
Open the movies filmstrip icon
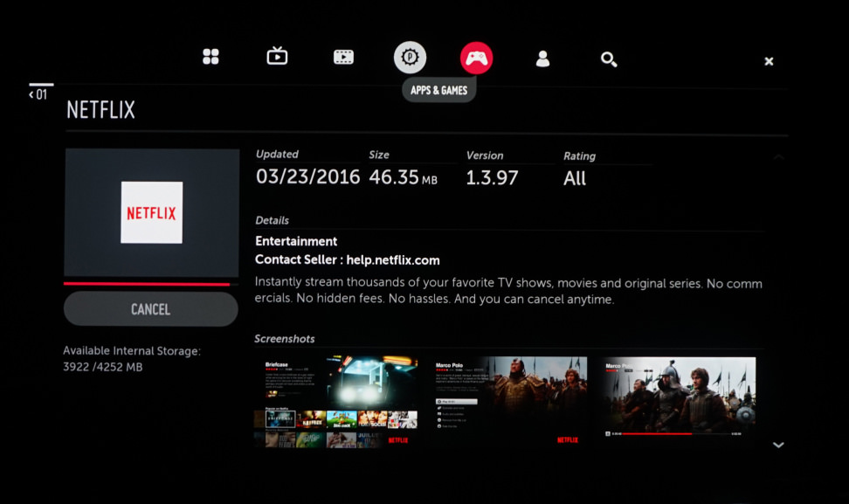[x=343, y=57]
